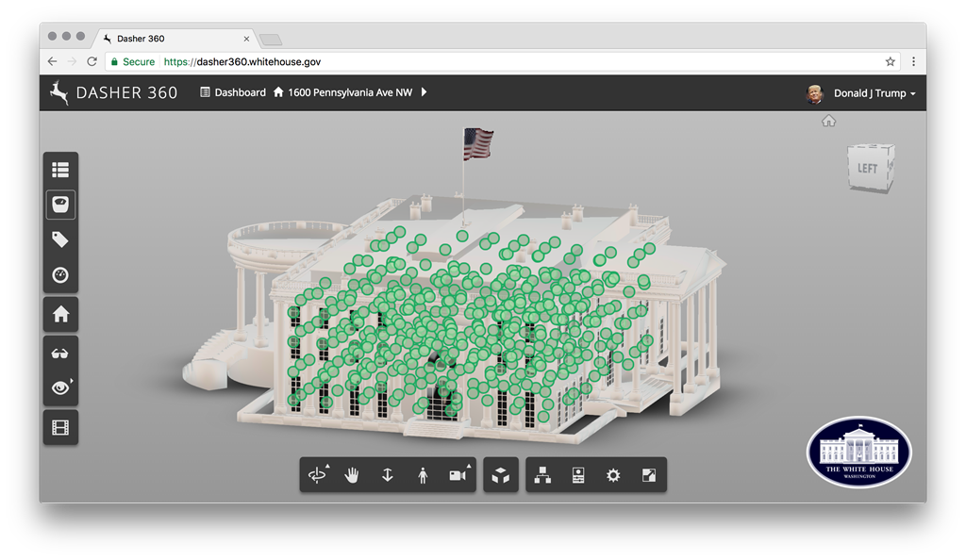Screen dimensions: 966x560
Task: Toggle fullscreen mode in bottom toolbar
Action: (649, 475)
